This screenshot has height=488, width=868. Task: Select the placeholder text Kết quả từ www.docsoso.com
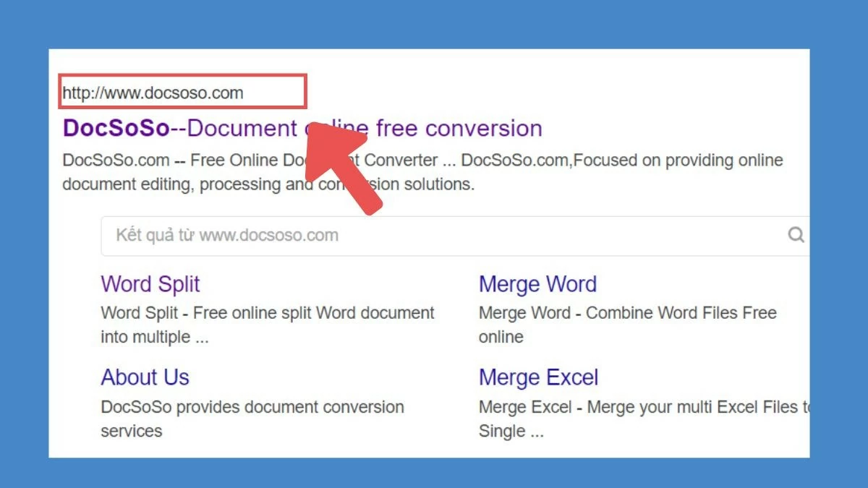(226, 235)
